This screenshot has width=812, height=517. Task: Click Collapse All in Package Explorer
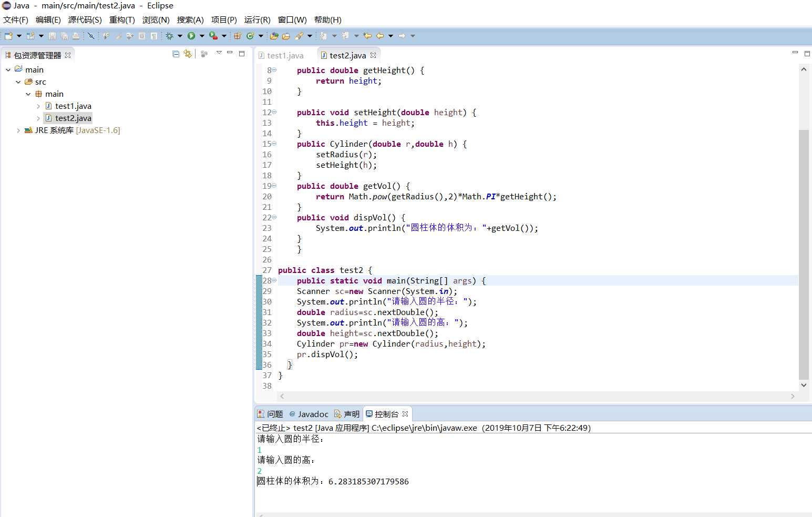pyautogui.click(x=176, y=54)
